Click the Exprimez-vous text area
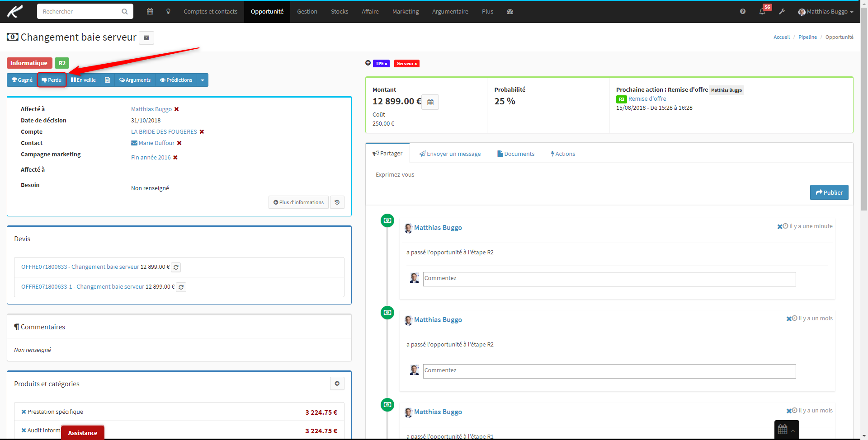This screenshot has width=868, height=440. [609, 174]
